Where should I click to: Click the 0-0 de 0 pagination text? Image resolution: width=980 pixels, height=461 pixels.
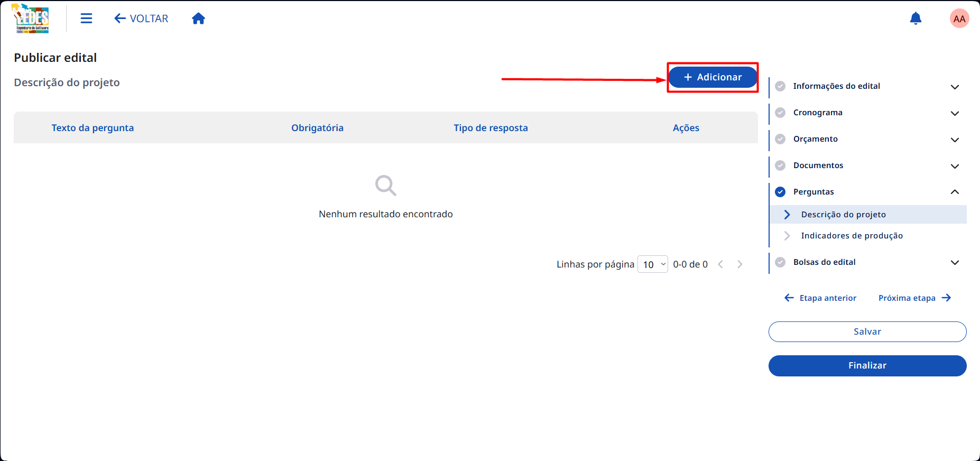pos(690,264)
